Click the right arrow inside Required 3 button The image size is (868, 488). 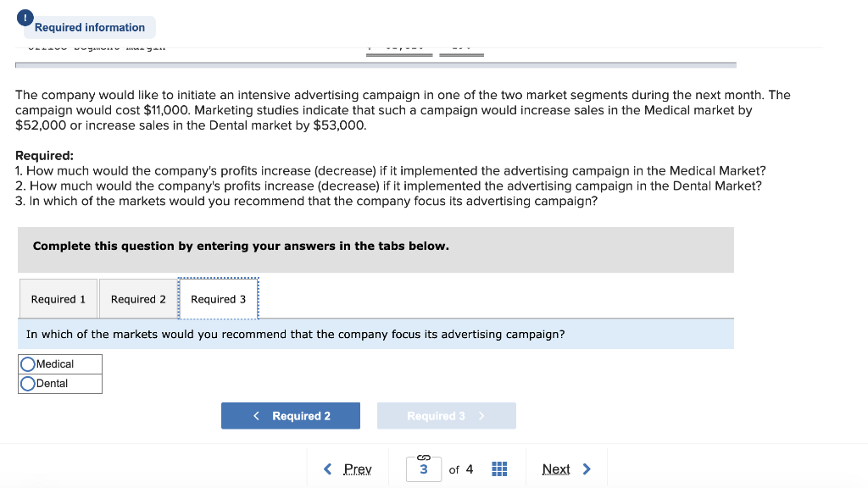pos(483,415)
